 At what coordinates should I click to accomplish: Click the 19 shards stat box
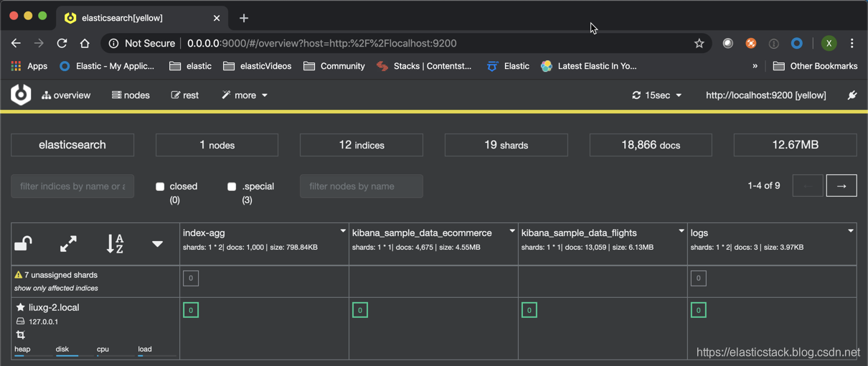(506, 145)
